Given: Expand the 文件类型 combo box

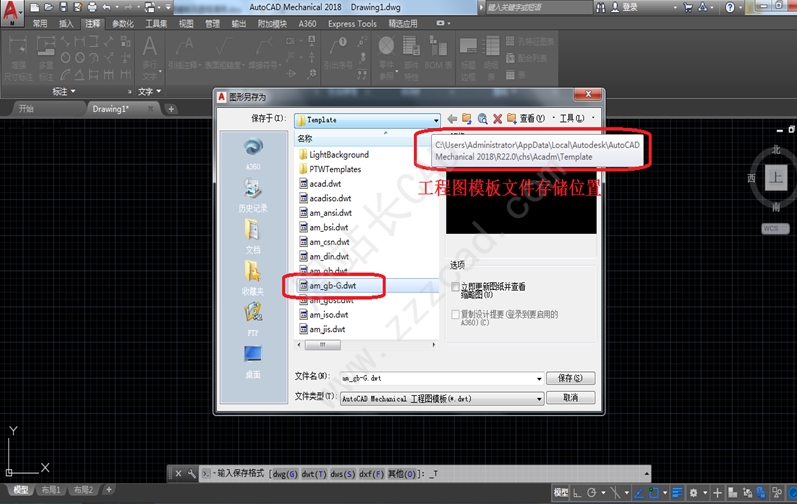Looking at the screenshot, I should [x=442, y=399].
